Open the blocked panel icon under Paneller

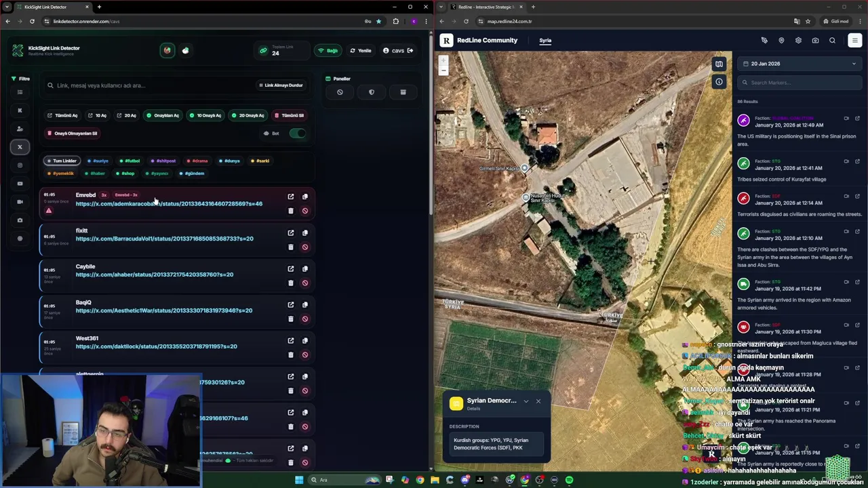click(x=340, y=92)
